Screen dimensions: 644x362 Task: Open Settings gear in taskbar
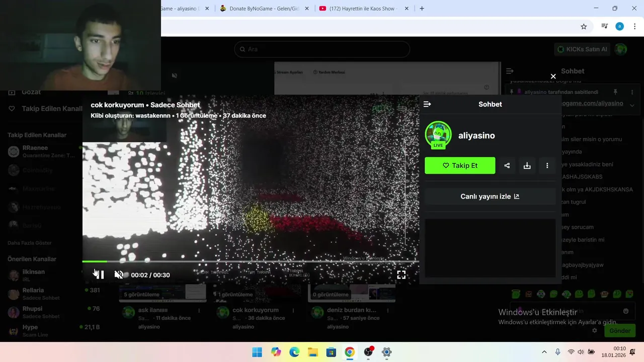tap(386, 352)
